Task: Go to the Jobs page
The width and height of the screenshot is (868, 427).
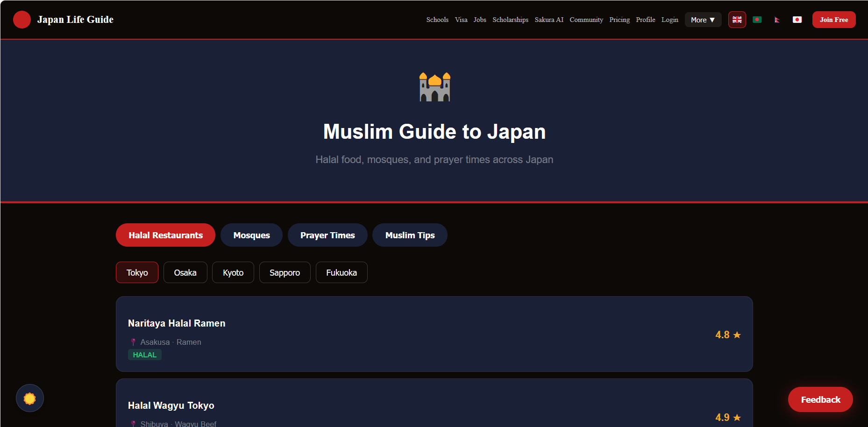Action: (x=480, y=20)
